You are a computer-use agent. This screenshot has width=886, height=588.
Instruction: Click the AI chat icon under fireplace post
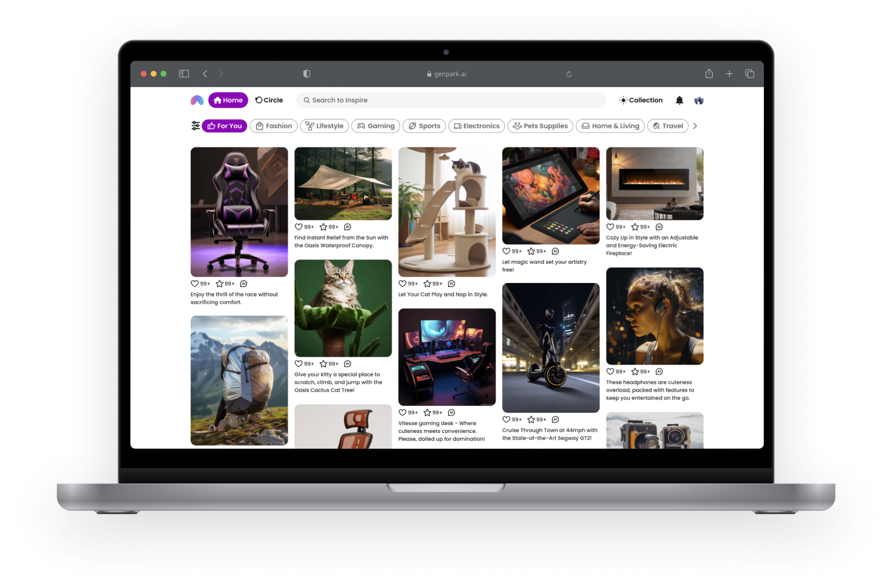(x=659, y=227)
